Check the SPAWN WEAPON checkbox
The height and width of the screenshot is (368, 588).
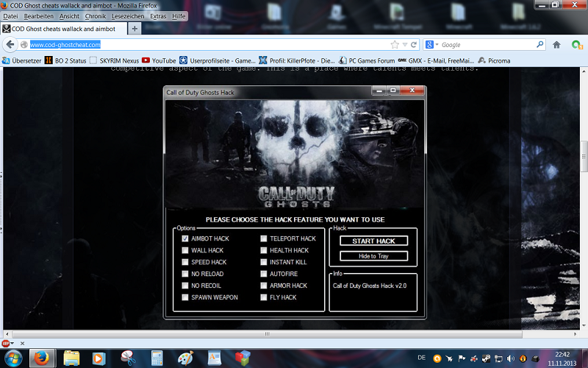(x=185, y=297)
